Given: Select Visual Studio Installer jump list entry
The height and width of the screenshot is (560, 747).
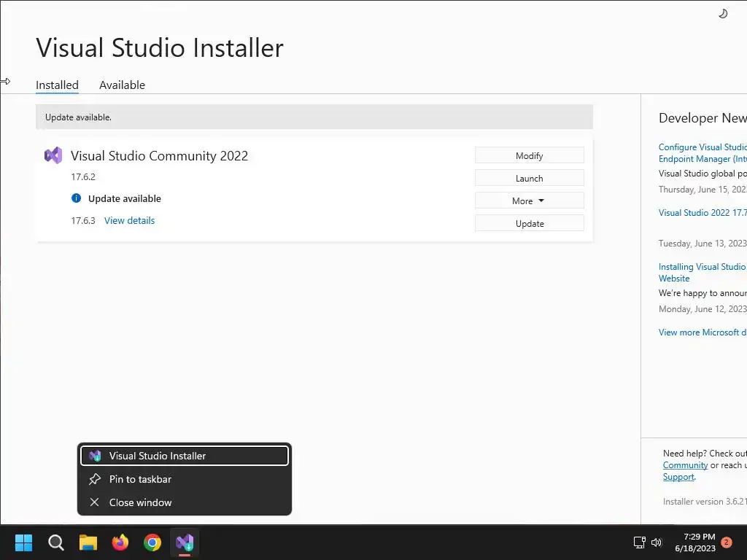Looking at the screenshot, I should coord(185,456).
